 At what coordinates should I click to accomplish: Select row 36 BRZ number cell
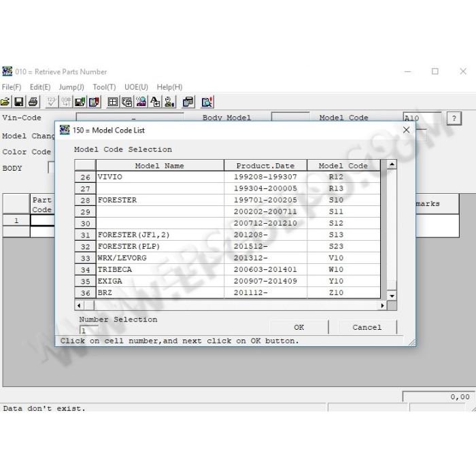[85, 292]
